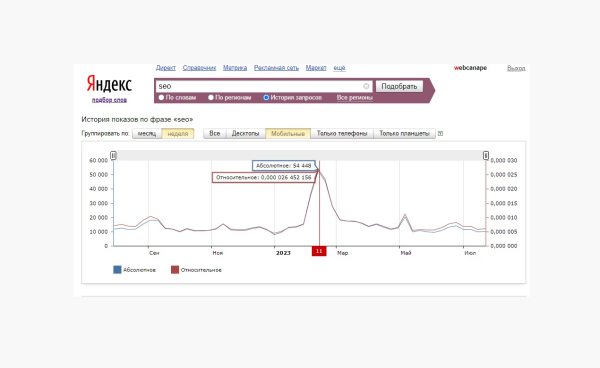
Task: Open the Маркет link
Action: tap(316, 68)
